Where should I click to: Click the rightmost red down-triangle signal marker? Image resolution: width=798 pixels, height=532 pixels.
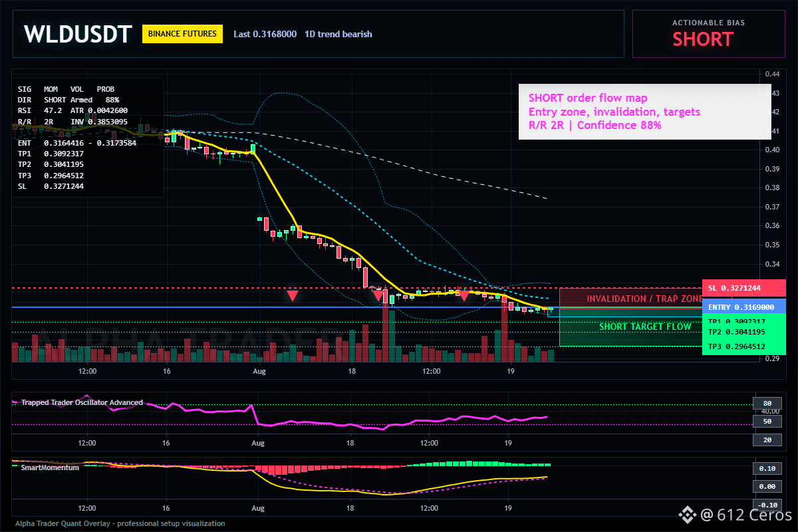coord(464,295)
